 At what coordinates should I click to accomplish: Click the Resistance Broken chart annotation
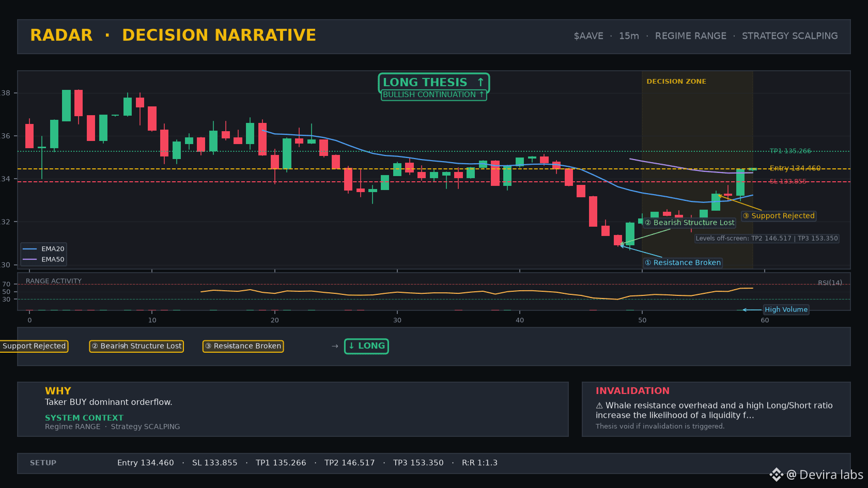[x=683, y=263]
